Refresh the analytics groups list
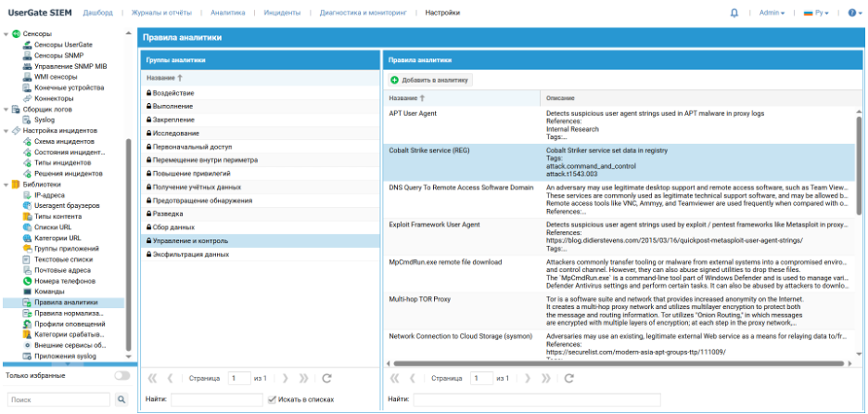Viewport: 868px width, 414px height. 326,379
